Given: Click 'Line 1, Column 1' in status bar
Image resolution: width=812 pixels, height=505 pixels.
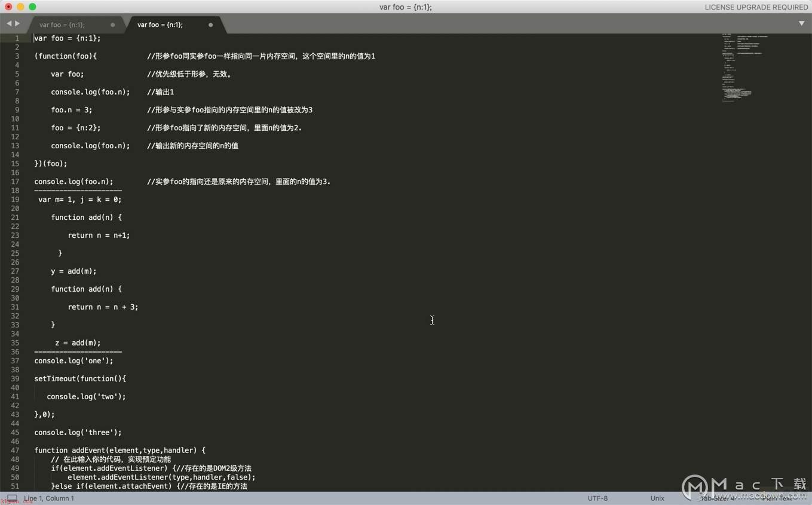Looking at the screenshot, I should pyautogui.click(x=49, y=498).
